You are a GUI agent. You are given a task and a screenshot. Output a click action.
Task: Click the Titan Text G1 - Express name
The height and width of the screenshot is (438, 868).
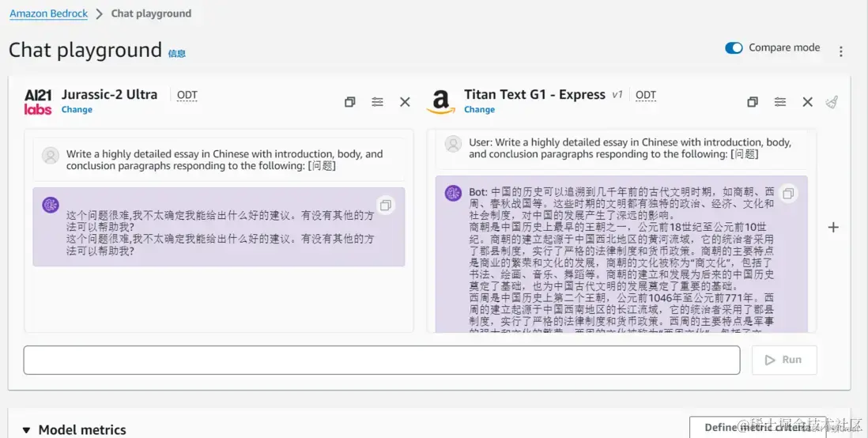(x=534, y=95)
